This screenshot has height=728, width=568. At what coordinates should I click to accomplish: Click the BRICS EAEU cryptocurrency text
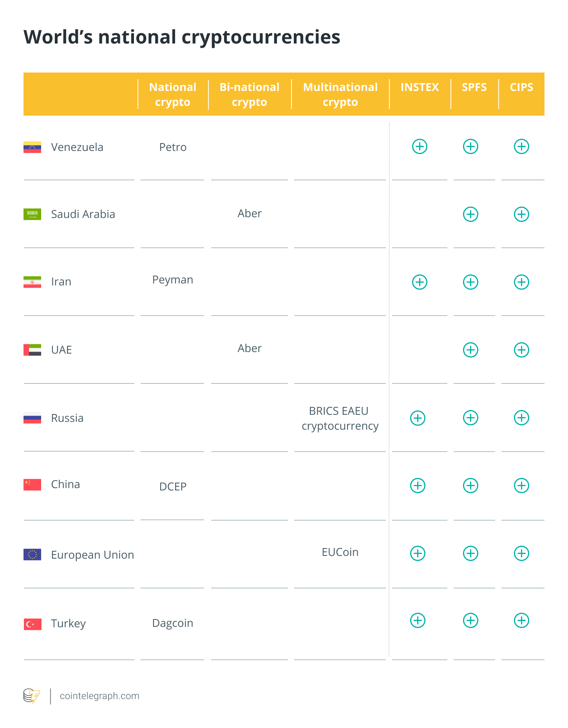[340, 418]
